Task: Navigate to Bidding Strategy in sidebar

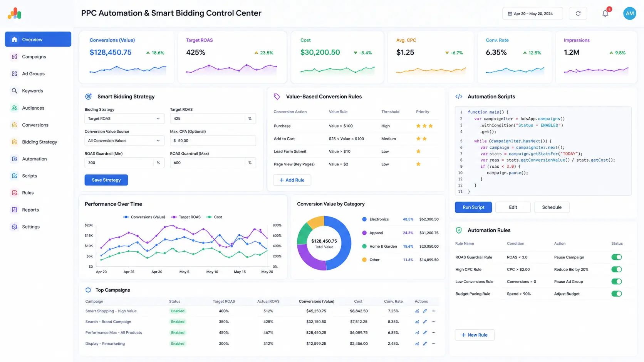Action: tap(38, 142)
